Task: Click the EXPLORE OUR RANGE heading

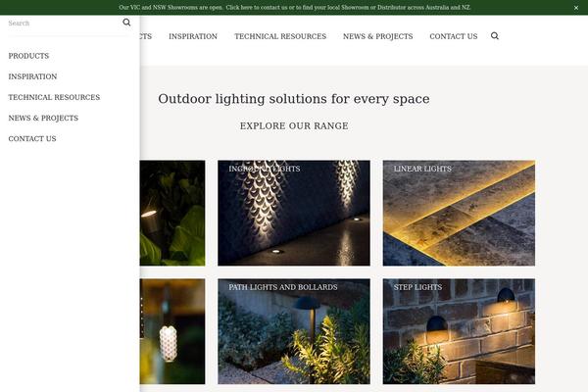Action: (x=294, y=125)
